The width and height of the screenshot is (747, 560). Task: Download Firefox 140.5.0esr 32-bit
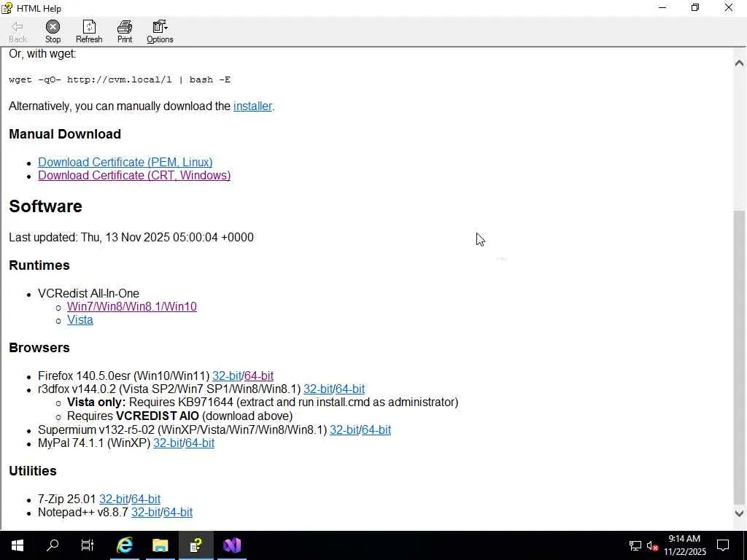coord(227,376)
